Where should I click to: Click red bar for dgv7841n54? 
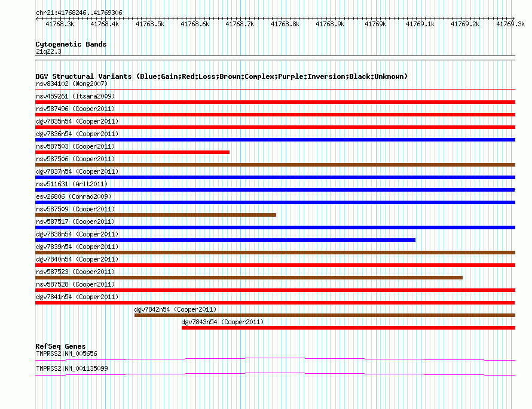[275, 303]
